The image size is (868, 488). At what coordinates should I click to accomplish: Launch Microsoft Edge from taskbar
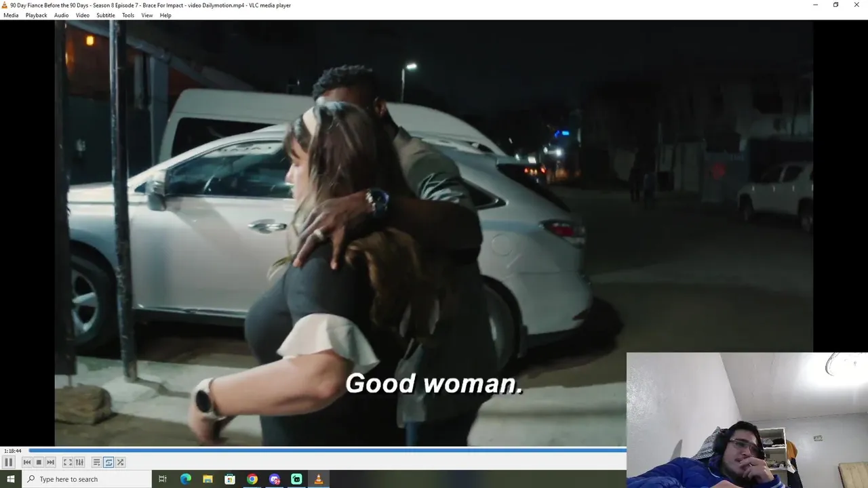pyautogui.click(x=186, y=479)
